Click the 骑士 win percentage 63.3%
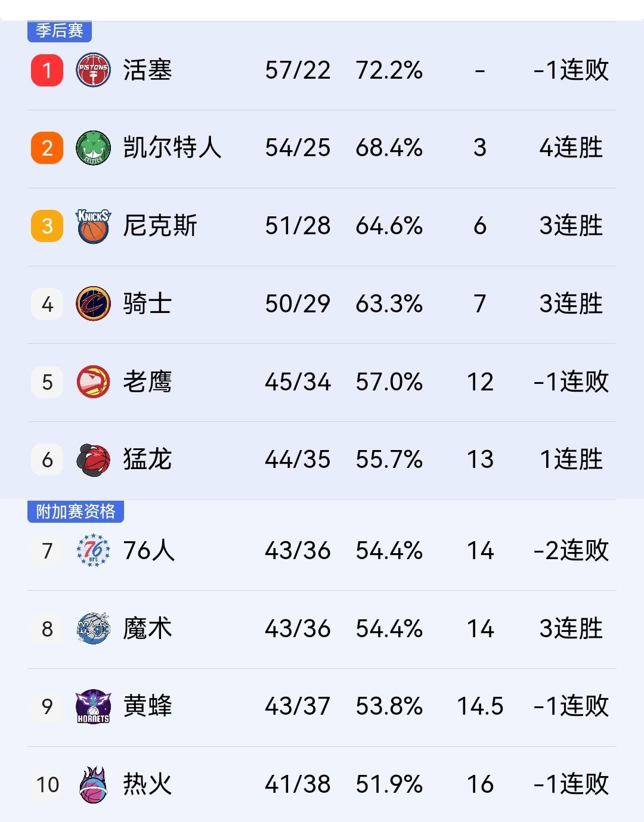 tap(389, 304)
